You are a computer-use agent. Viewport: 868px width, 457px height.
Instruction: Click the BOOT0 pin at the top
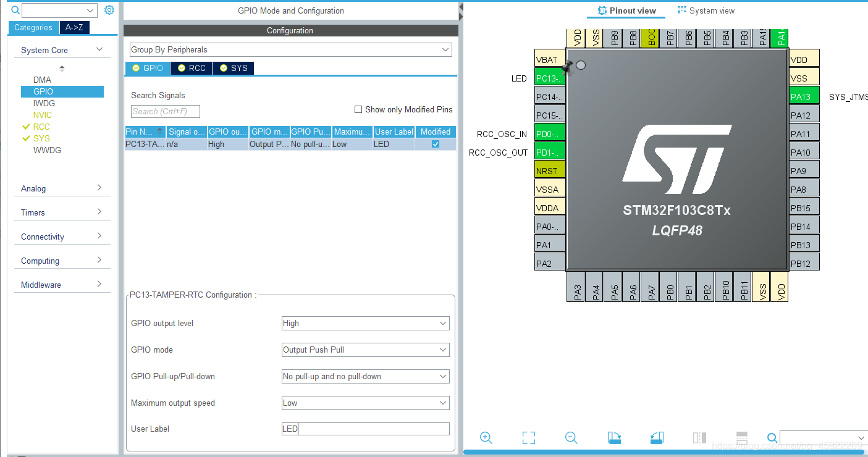coord(651,38)
